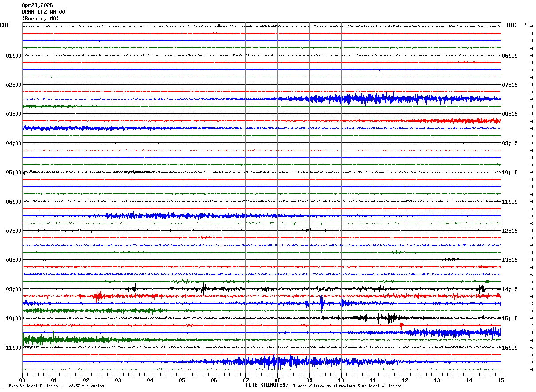
Task: Click the Each Vertical Division microvolts note
Action: [57, 386]
